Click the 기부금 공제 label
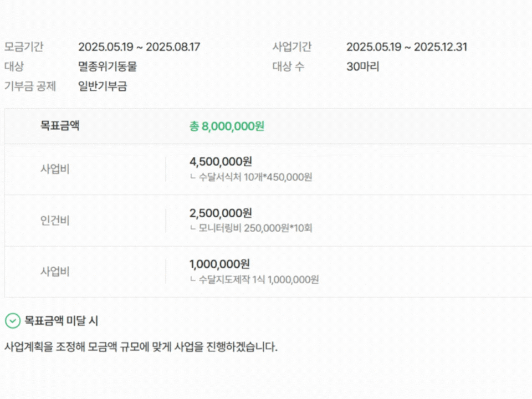This screenshot has height=399, width=532. click(x=30, y=86)
